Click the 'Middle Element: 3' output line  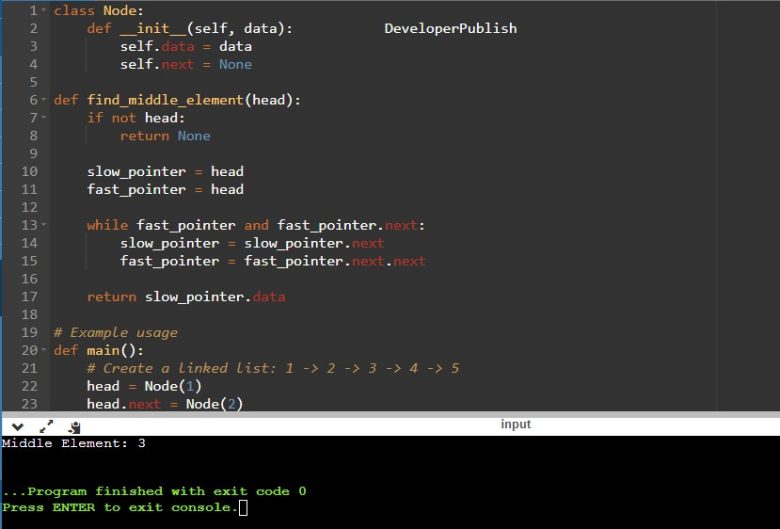73,443
